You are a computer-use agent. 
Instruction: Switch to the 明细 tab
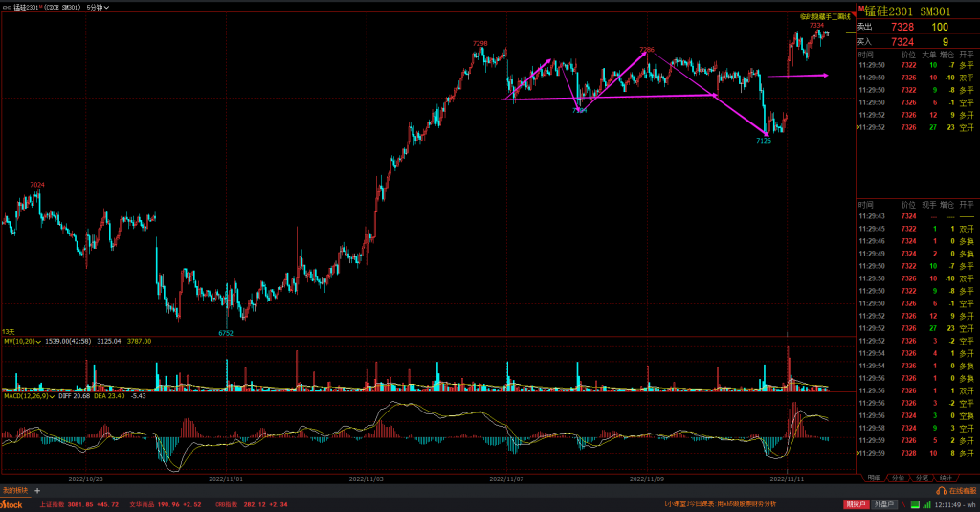point(873,478)
